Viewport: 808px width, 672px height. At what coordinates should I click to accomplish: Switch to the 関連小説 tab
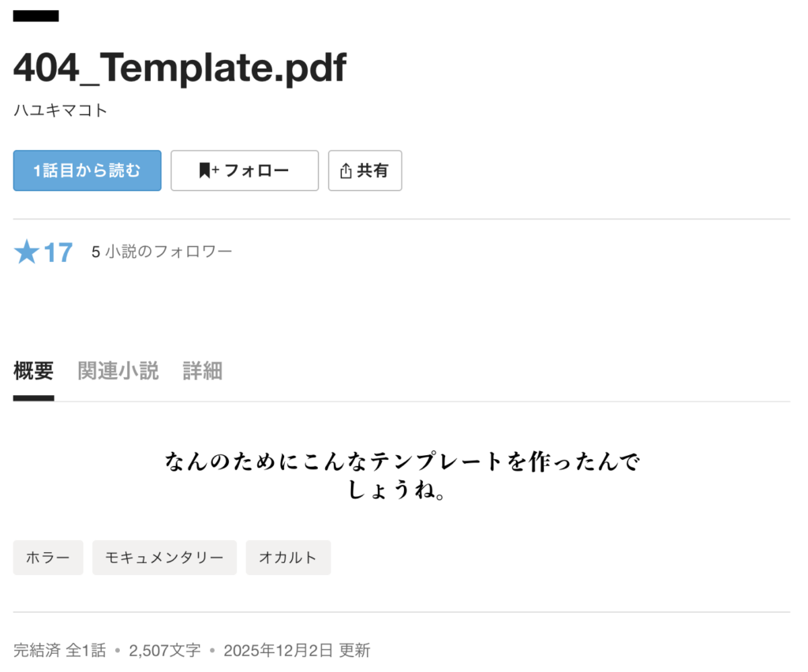pyautogui.click(x=118, y=371)
